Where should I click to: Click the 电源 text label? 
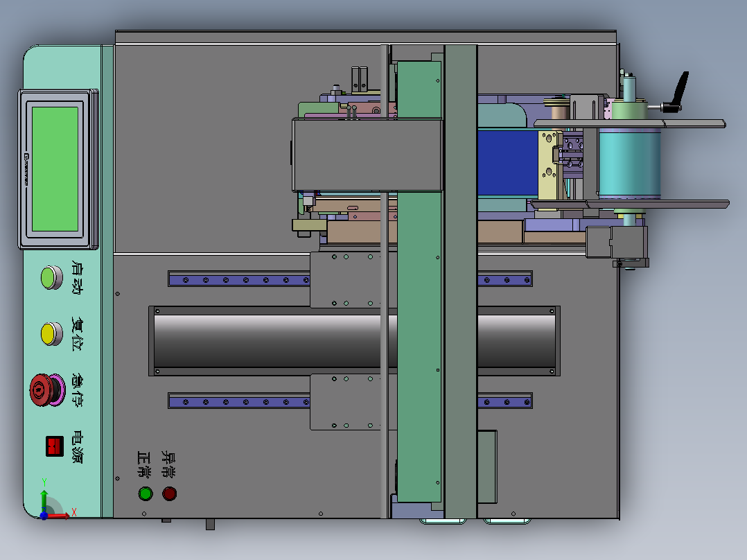77,446
